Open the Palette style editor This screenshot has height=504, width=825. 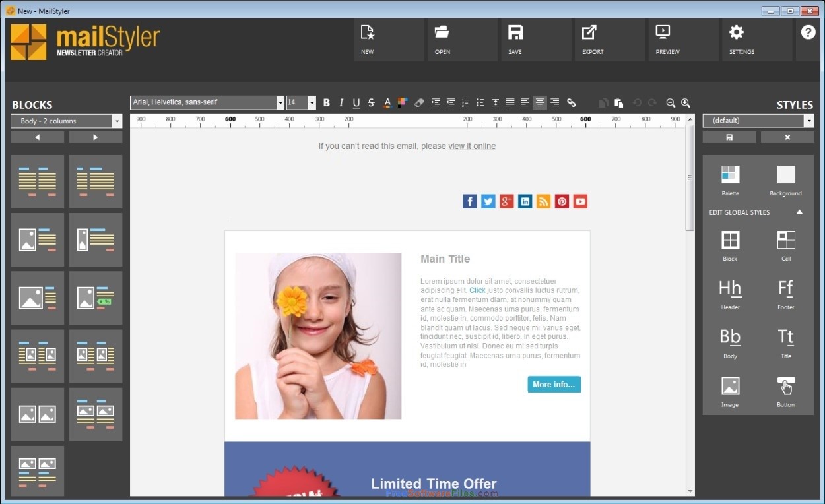point(730,180)
